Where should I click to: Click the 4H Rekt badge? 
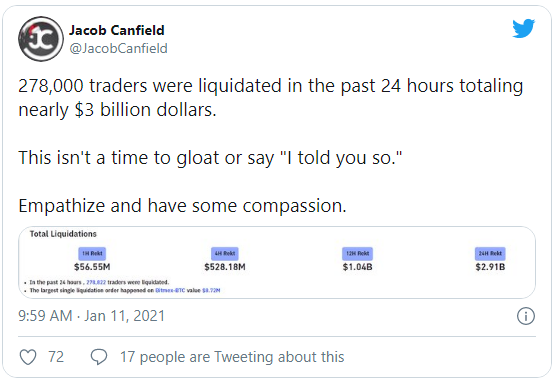pos(225,253)
